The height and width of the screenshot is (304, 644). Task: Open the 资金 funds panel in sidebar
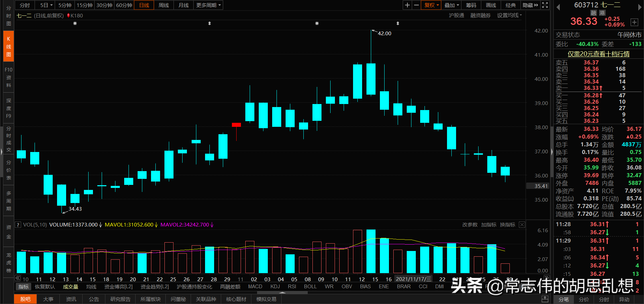pos(8,232)
